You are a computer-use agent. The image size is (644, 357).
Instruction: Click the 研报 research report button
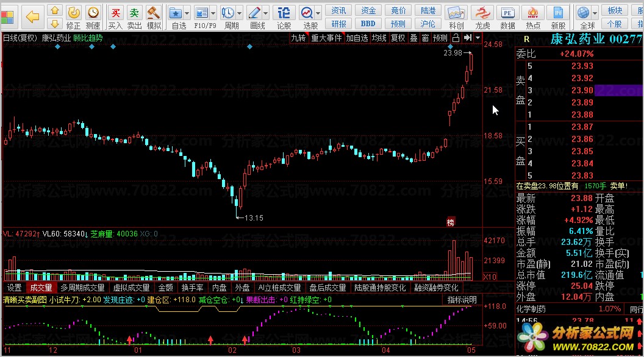click(x=339, y=24)
